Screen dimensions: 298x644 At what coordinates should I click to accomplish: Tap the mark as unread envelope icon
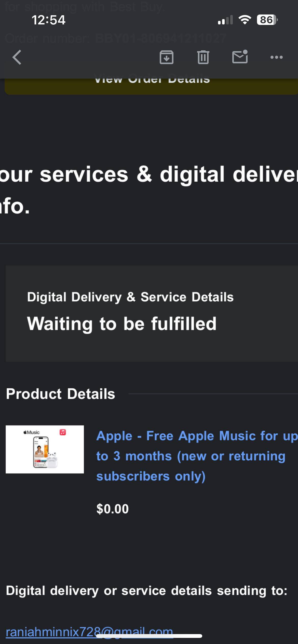240,58
